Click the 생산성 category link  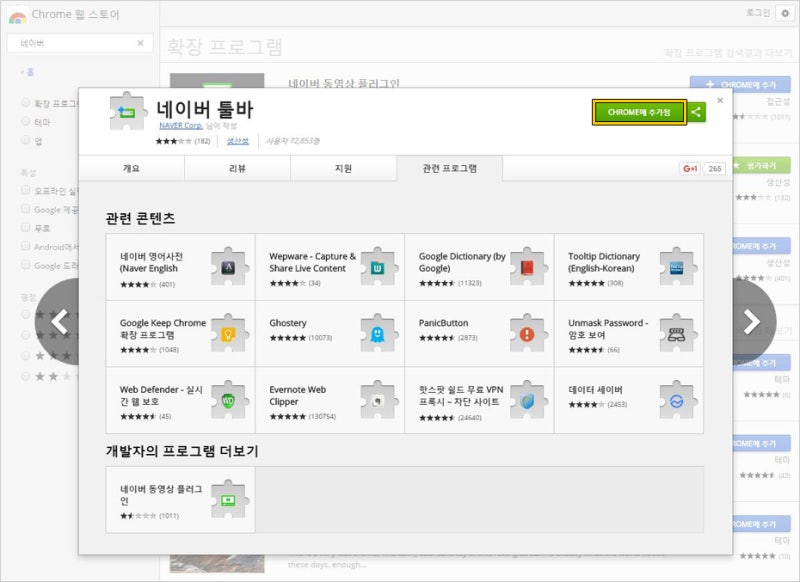pyautogui.click(x=238, y=141)
